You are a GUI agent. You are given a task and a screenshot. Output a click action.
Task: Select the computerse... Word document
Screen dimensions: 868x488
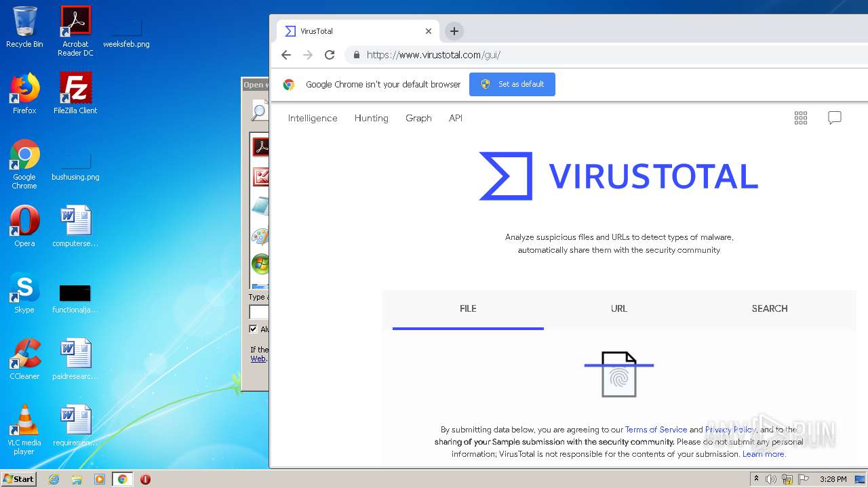(x=75, y=226)
